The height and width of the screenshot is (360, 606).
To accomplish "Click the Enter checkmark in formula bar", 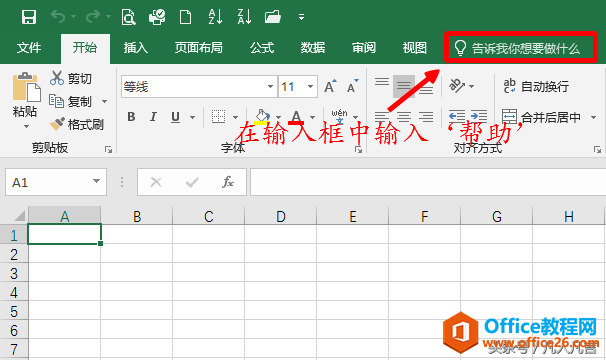I will (x=192, y=182).
